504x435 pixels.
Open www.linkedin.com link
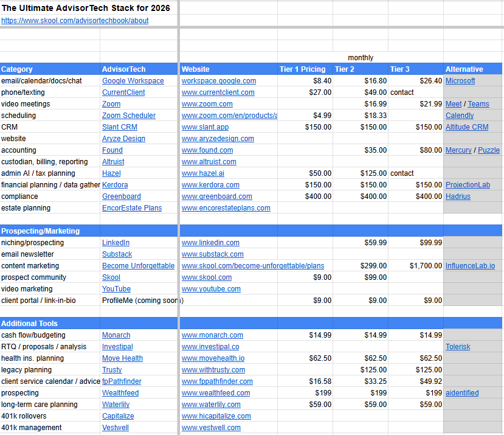pyautogui.click(x=210, y=243)
